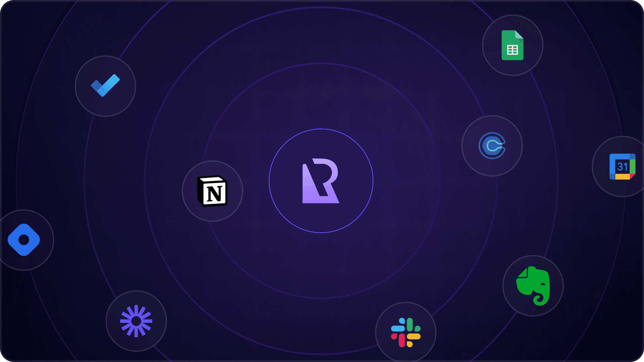Image resolution: width=644 pixels, height=362 pixels.
Task: Open the Notion integration icon
Action: click(213, 191)
